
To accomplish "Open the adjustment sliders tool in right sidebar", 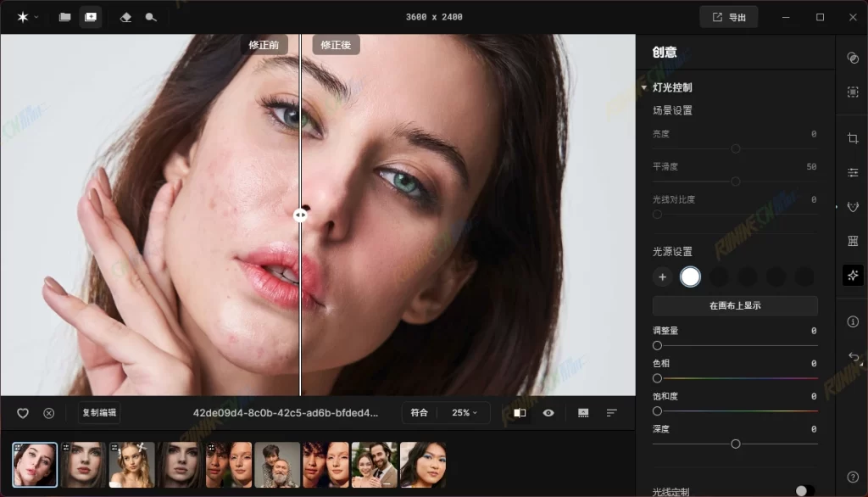I will [x=853, y=172].
